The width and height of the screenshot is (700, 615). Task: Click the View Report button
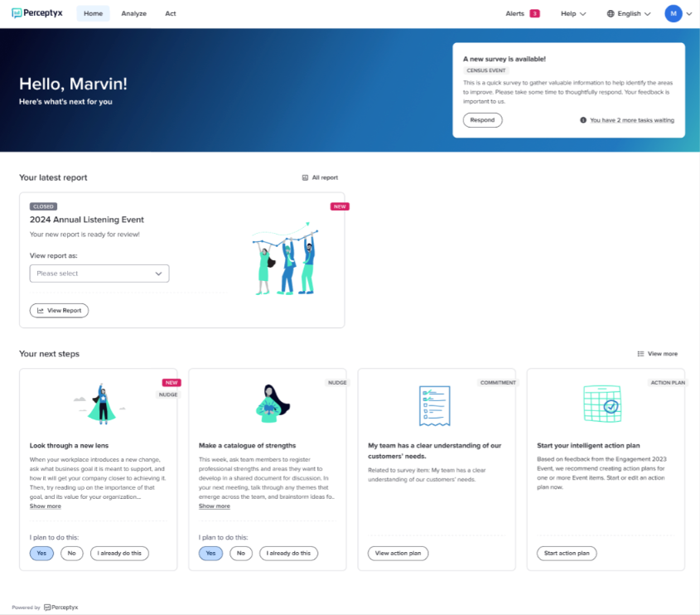click(x=59, y=311)
